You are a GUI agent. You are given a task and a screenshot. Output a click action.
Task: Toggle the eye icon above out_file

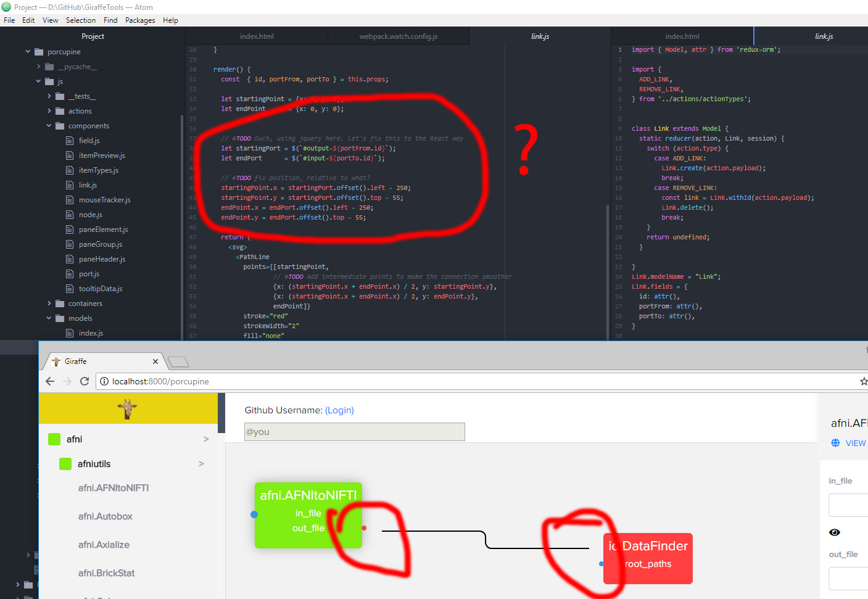[835, 532]
